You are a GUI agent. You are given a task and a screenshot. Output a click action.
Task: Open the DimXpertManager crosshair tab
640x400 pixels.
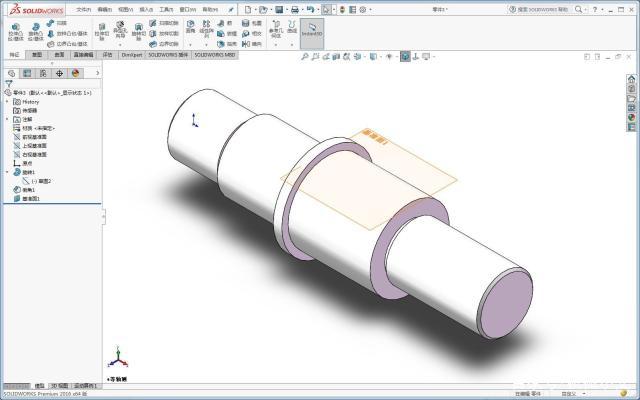pos(59,73)
